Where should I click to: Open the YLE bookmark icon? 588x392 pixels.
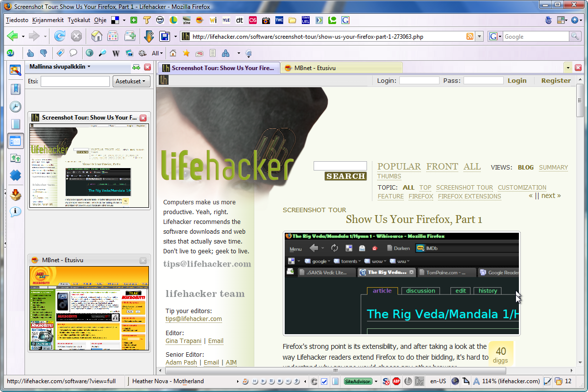pos(226,20)
